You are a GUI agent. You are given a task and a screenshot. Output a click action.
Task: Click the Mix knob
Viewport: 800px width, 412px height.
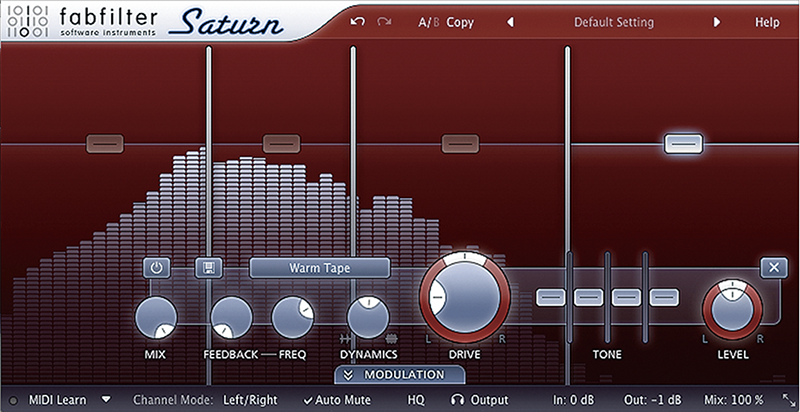tap(156, 318)
